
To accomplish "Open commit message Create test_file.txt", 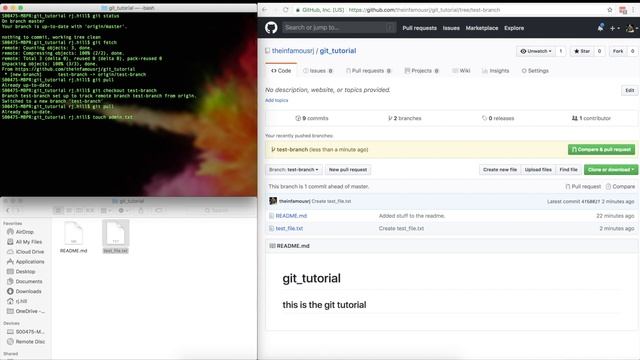I will (x=331, y=201).
